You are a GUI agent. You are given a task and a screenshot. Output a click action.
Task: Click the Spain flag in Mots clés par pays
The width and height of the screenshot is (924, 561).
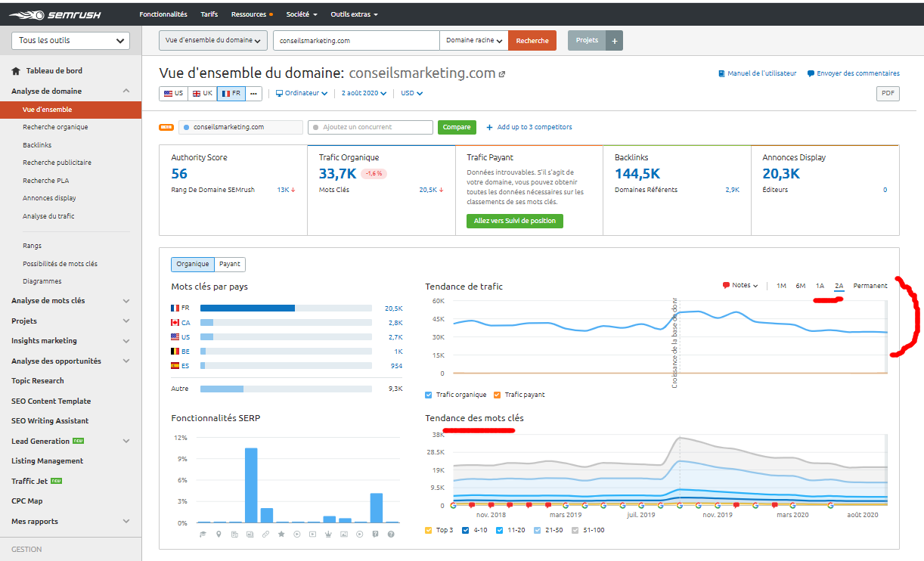tap(175, 366)
